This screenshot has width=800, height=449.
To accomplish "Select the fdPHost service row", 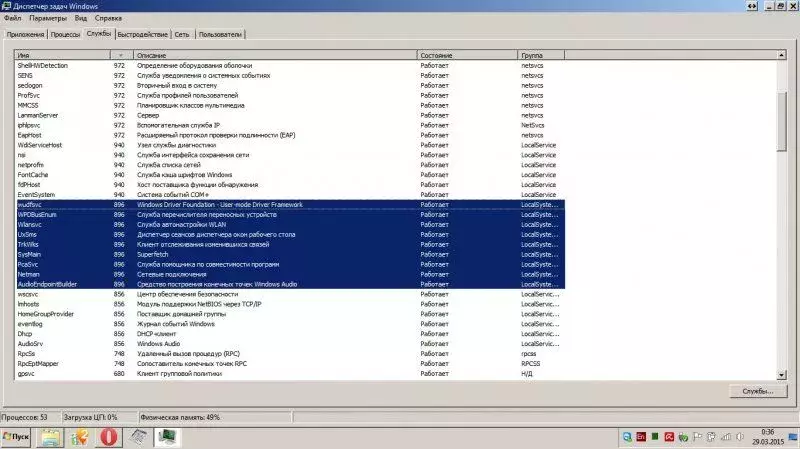I will [x=290, y=185].
